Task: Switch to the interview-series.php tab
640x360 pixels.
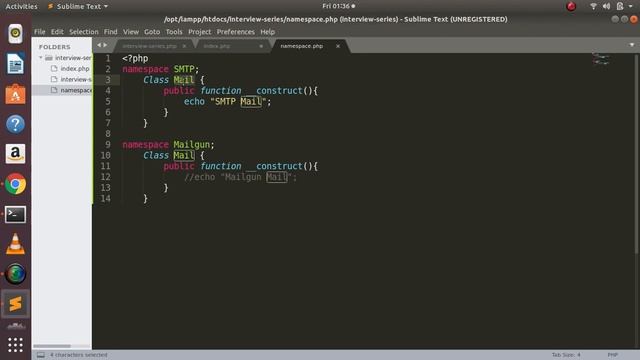Action: 149,46
